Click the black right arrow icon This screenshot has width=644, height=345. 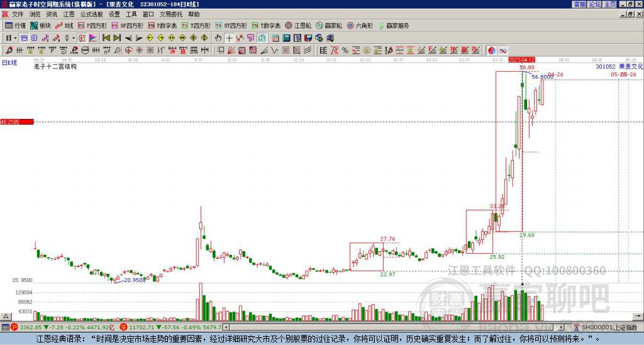click(x=139, y=38)
